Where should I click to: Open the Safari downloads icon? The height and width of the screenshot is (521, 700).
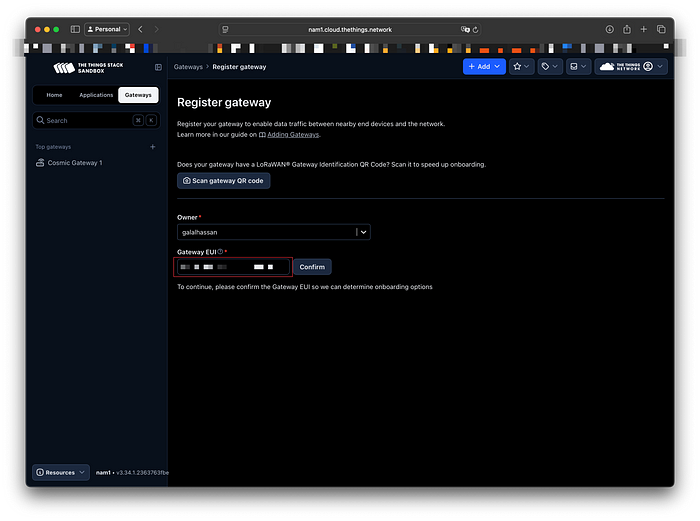point(609,29)
